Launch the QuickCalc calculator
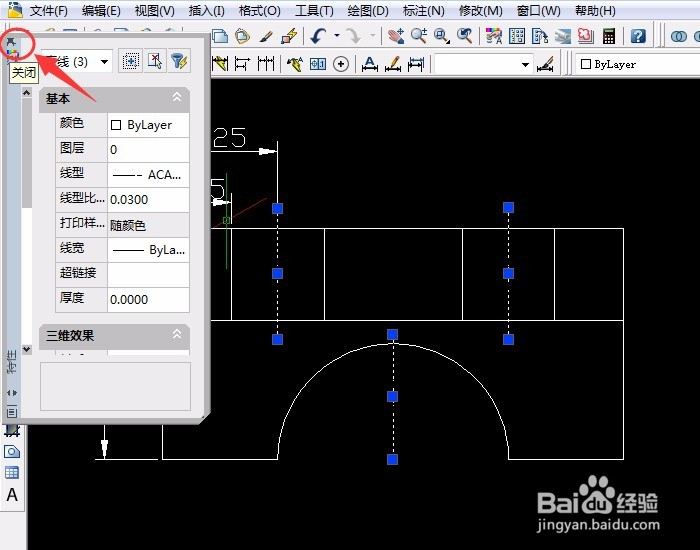The image size is (700, 550). (608, 36)
